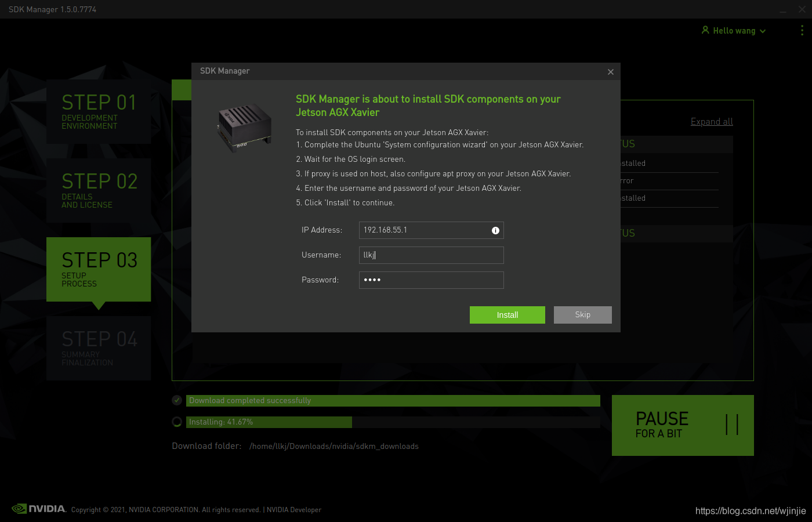Viewport: 812px width, 522px height.
Task: Click the Skip button
Action: point(583,315)
